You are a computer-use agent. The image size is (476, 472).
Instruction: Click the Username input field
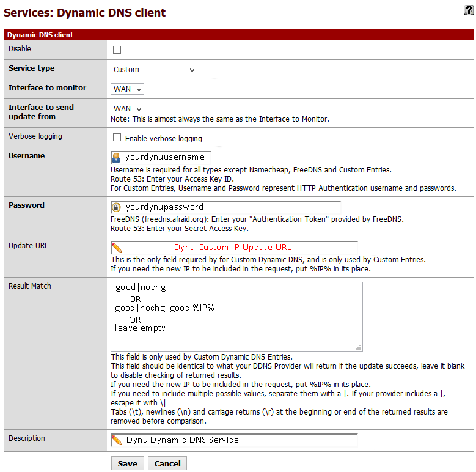(161, 157)
